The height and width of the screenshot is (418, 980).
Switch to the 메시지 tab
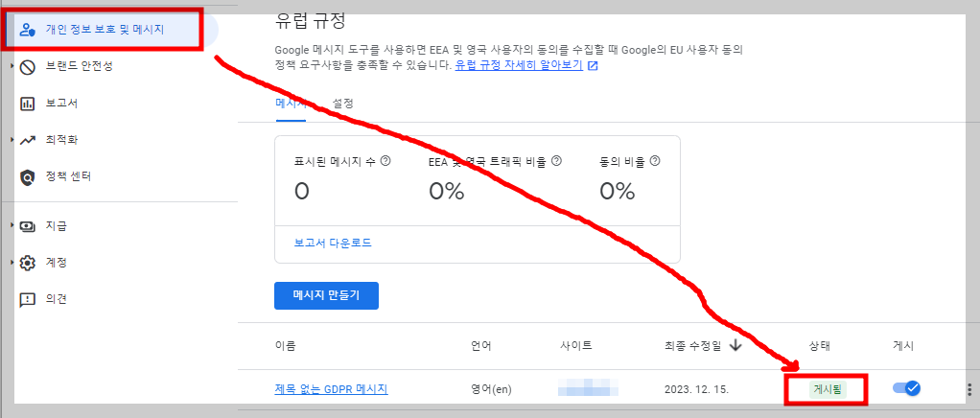click(x=291, y=104)
